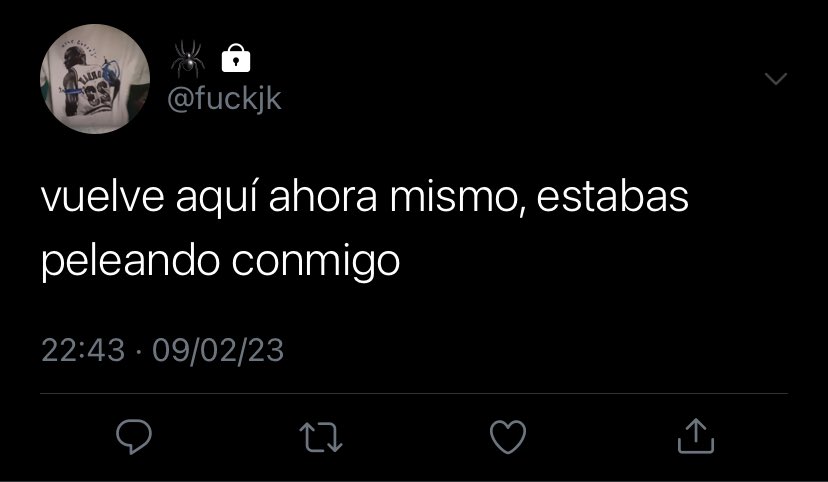Open the tweet options chevron menu

(x=776, y=79)
